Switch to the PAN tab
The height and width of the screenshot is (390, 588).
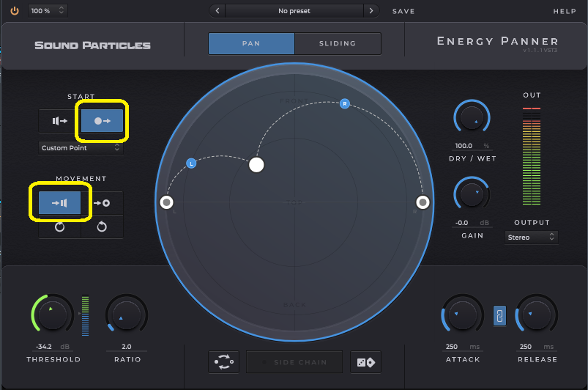[251, 43]
